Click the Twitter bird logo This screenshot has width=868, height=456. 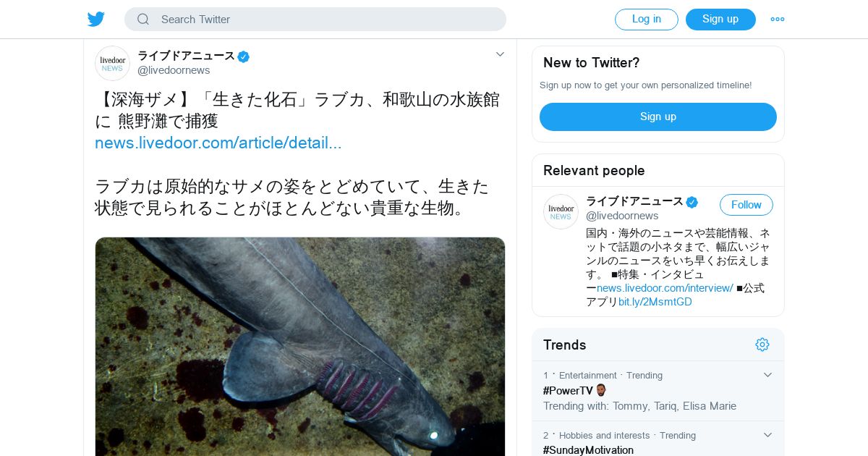96,20
